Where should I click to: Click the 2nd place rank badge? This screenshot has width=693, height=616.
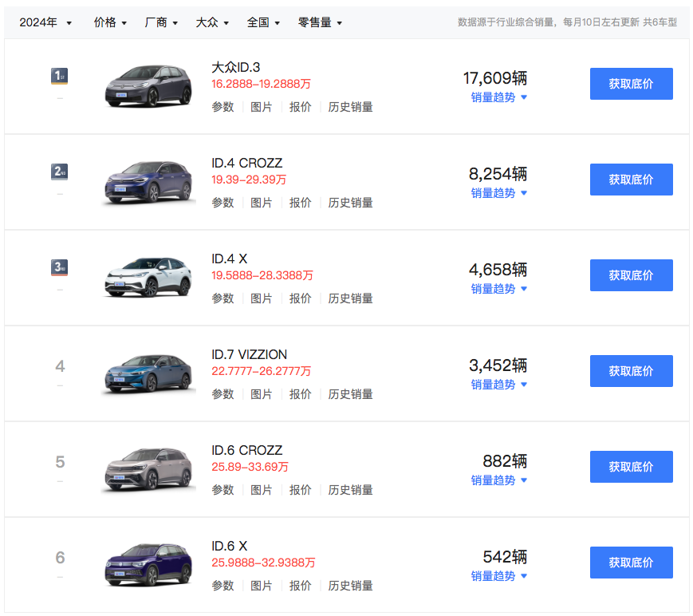[59, 172]
